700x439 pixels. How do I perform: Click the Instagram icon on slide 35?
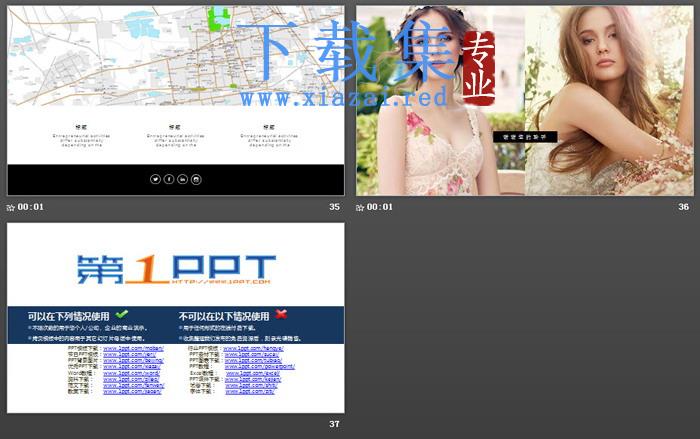pos(196,179)
